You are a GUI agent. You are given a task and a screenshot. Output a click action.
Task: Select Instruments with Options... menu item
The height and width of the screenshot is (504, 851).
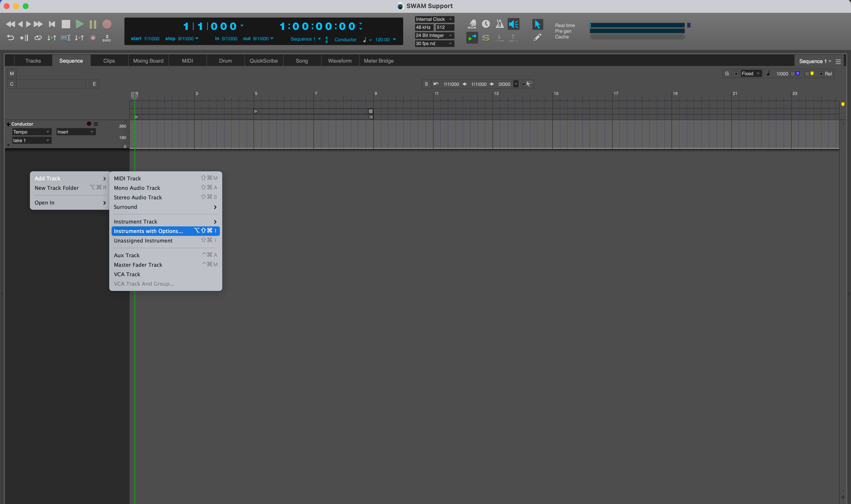(x=165, y=231)
